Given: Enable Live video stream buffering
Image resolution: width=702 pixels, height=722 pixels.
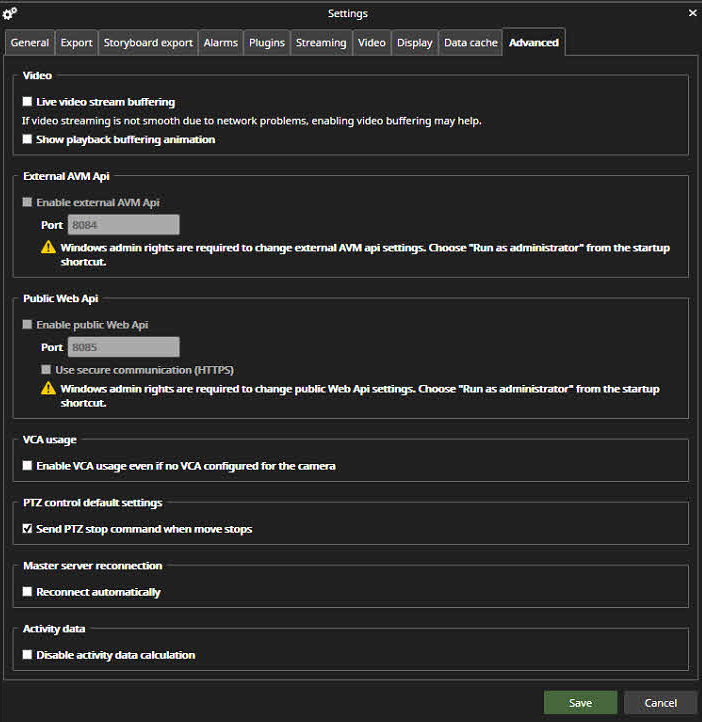Looking at the screenshot, I should pos(28,102).
